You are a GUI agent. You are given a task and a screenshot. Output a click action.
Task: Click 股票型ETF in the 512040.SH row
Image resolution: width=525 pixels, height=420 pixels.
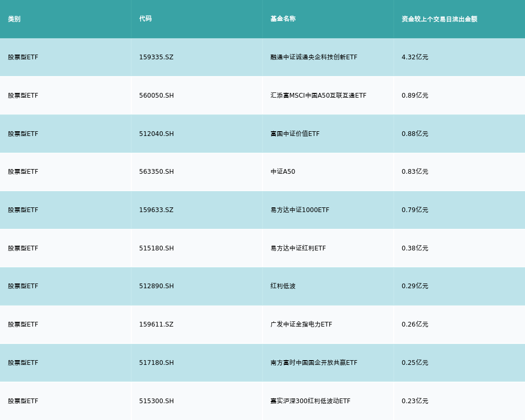23,134
